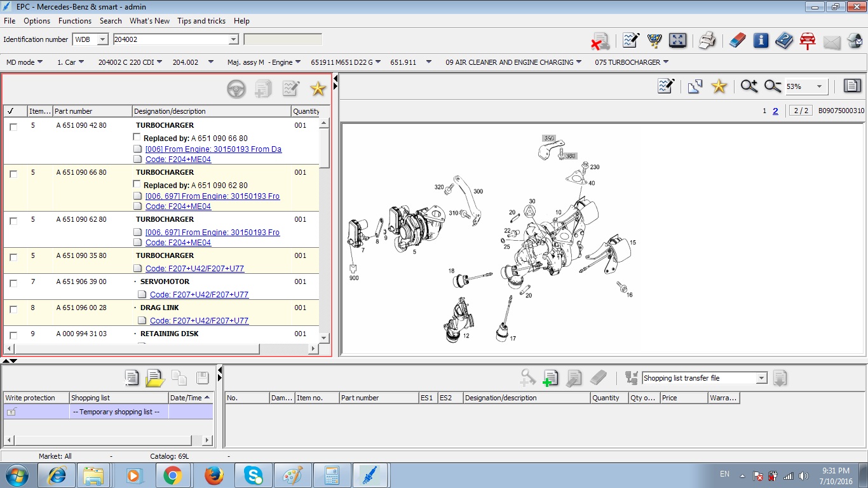The image size is (868, 488).
Task: Open the Code: F204+ME04 link under first turbocharger
Action: coord(178,159)
